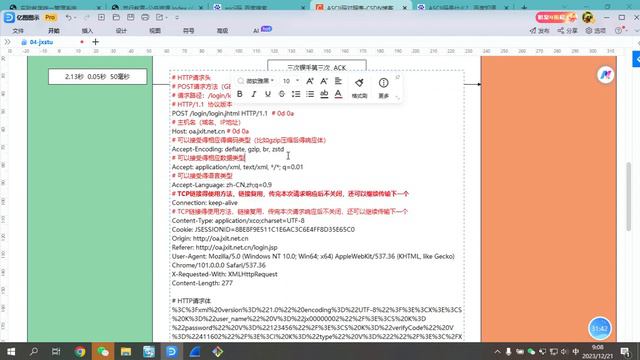
Task: Open quick access toolbar customize arrow
Action: [177, 18]
